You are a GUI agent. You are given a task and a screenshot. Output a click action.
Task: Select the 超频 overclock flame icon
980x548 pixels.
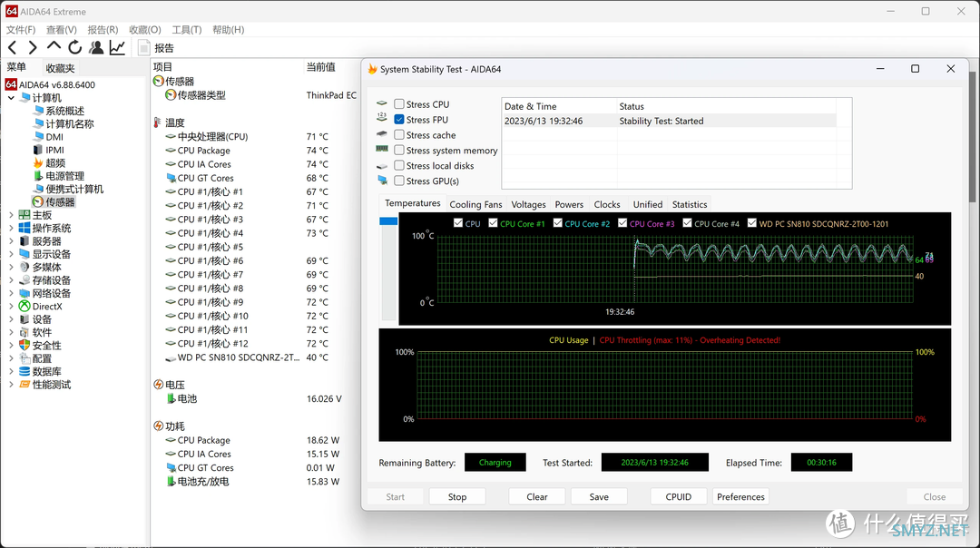pos(38,163)
